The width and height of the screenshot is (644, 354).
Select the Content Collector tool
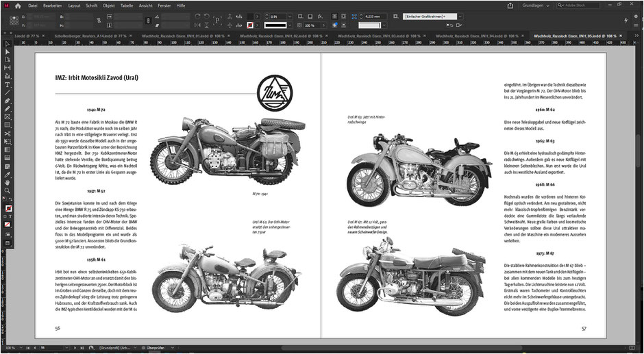[x=8, y=76]
